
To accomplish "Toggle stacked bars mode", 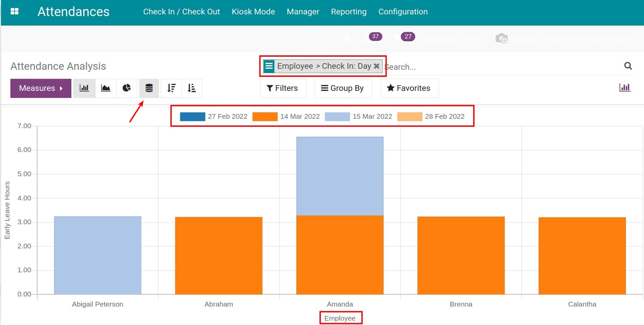I will pyautogui.click(x=149, y=88).
